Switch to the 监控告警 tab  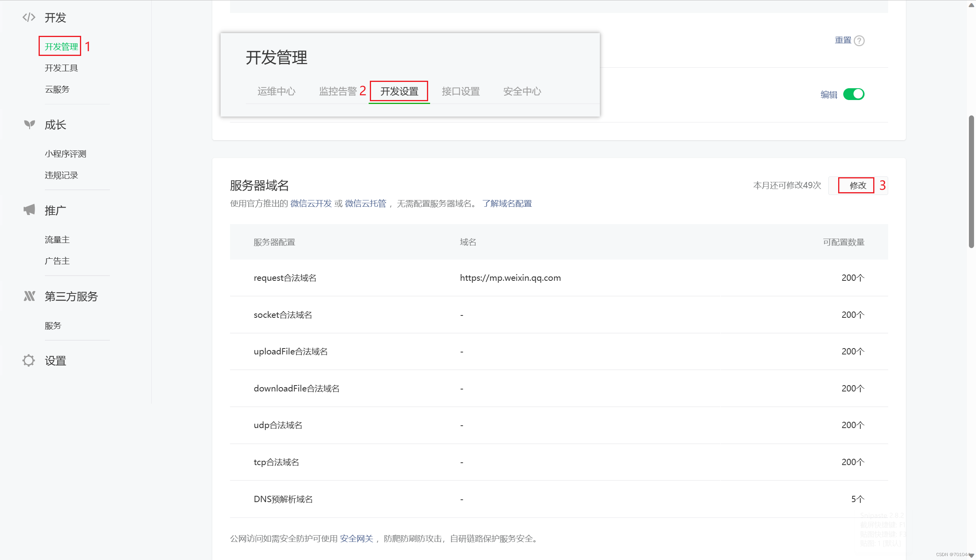[x=338, y=91]
